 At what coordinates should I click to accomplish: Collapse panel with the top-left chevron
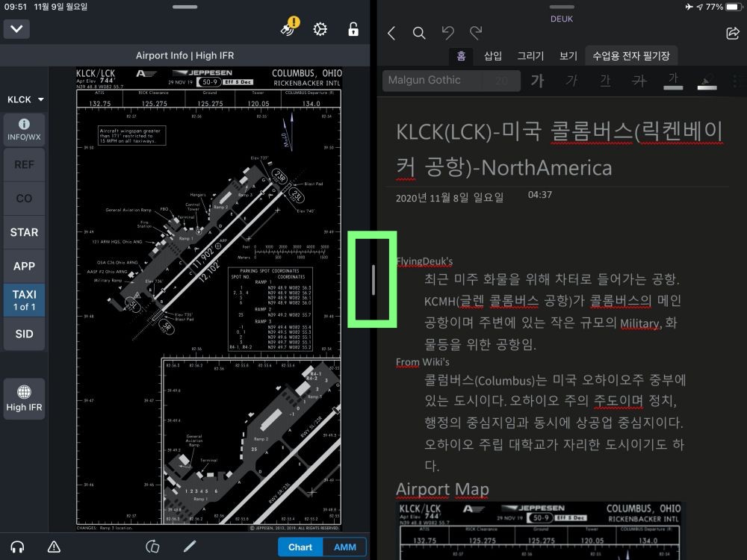click(16, 29)
